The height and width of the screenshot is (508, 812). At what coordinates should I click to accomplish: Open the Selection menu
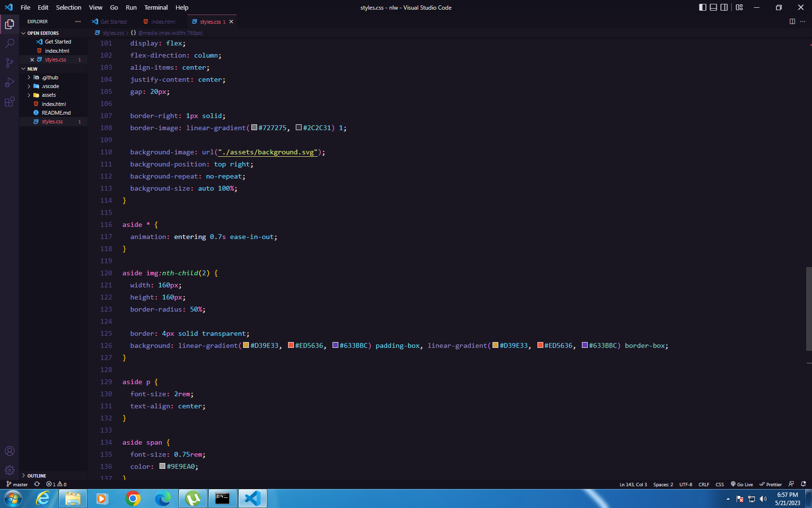(x=69, y=7)
